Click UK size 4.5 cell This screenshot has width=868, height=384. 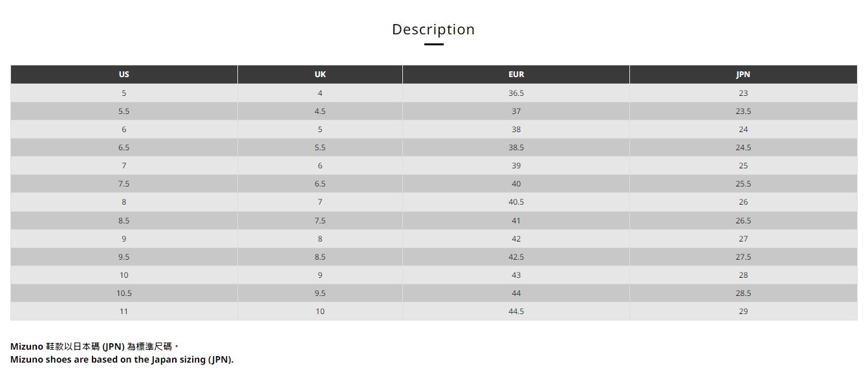(320, 111)
